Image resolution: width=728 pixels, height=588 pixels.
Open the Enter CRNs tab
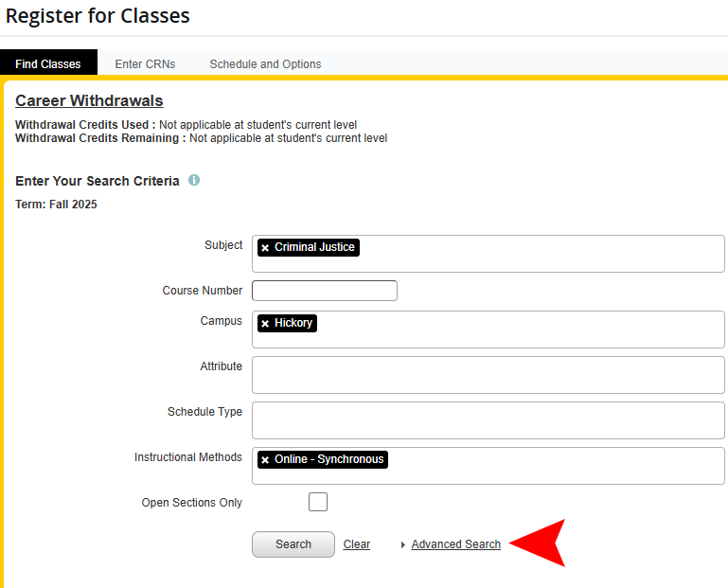(x=146, y=63)
